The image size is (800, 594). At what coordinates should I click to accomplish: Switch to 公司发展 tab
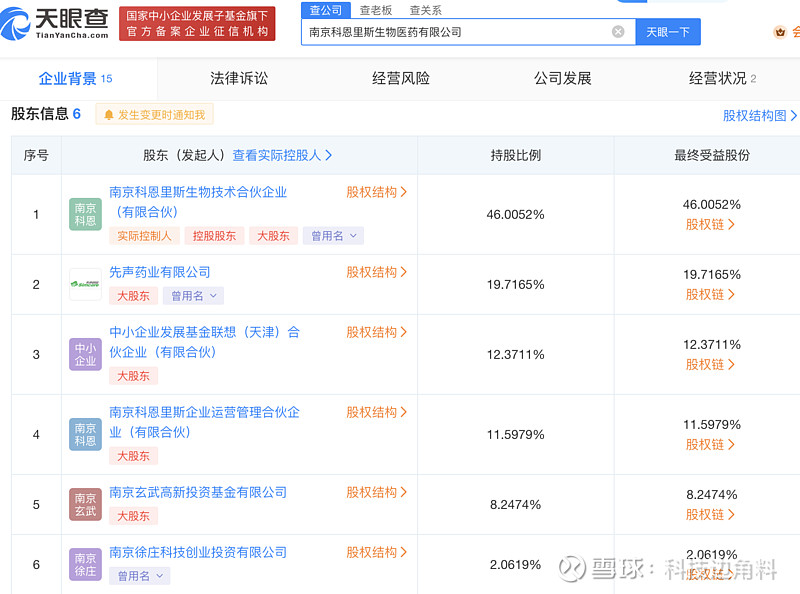pos(563,79)
